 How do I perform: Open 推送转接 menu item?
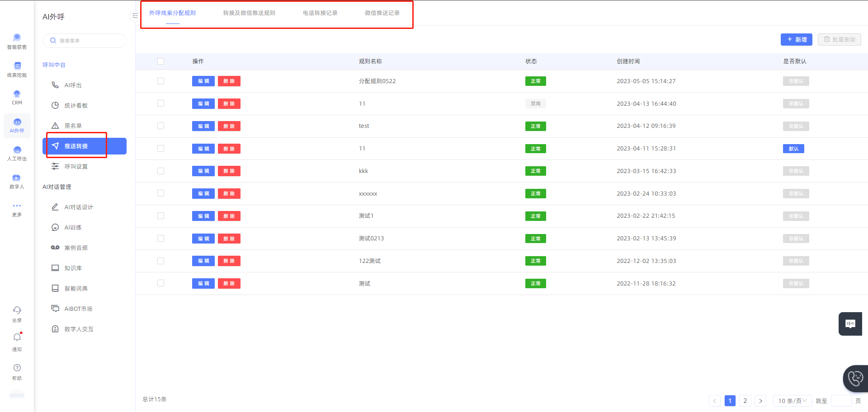(85, 146)
